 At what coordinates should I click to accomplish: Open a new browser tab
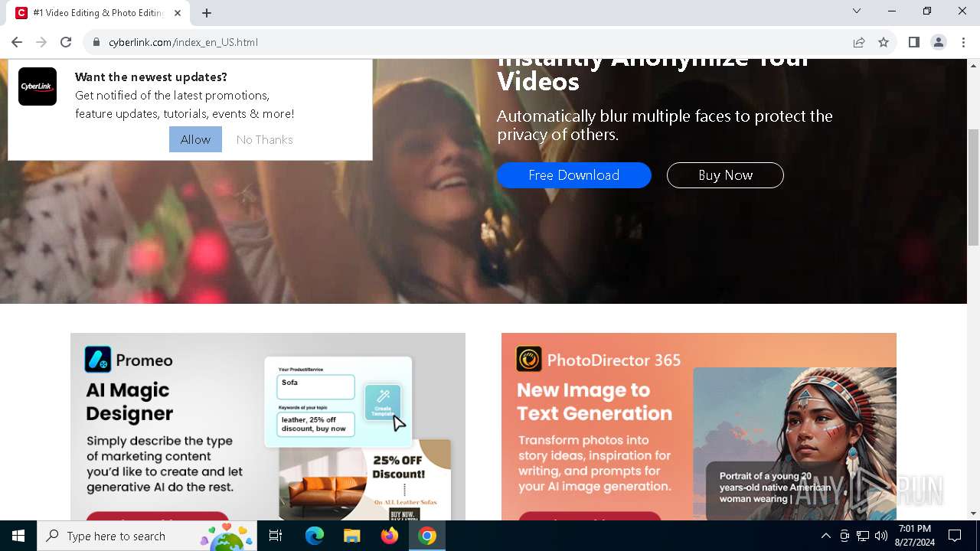point(207,13)
